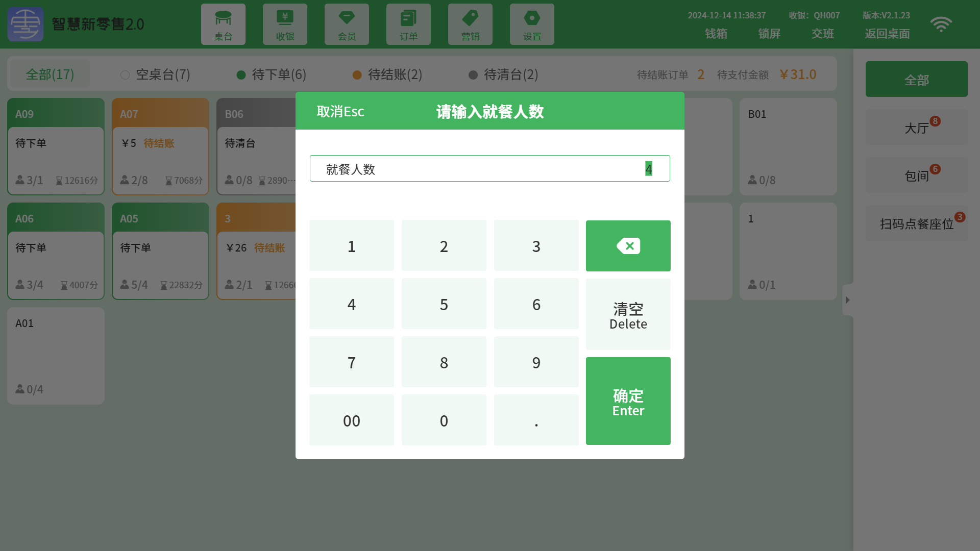The width and height of the screenshot is (980, 551).
Task: Click the 就餐人数 input field
Action: point(490,168)
